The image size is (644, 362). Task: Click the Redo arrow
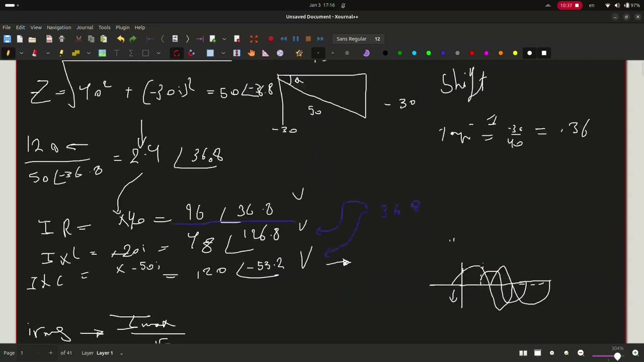pos(133,39)
